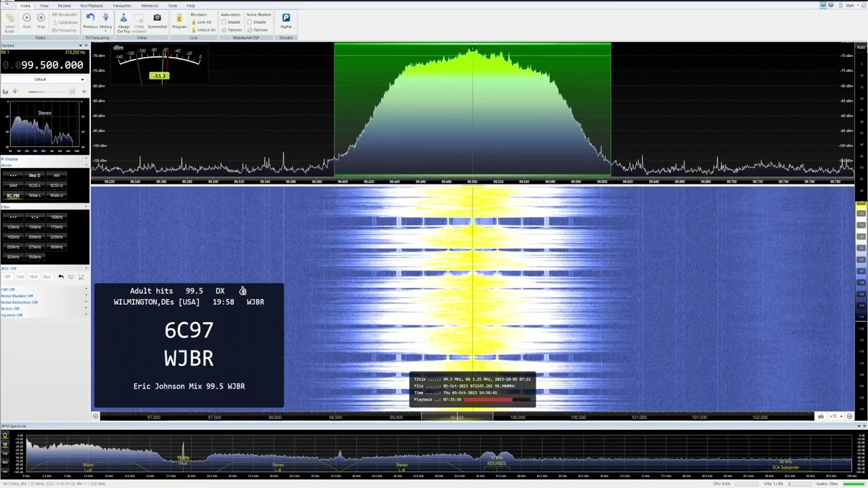
Task: Collapse the Filter section
Action: (85, 207)
